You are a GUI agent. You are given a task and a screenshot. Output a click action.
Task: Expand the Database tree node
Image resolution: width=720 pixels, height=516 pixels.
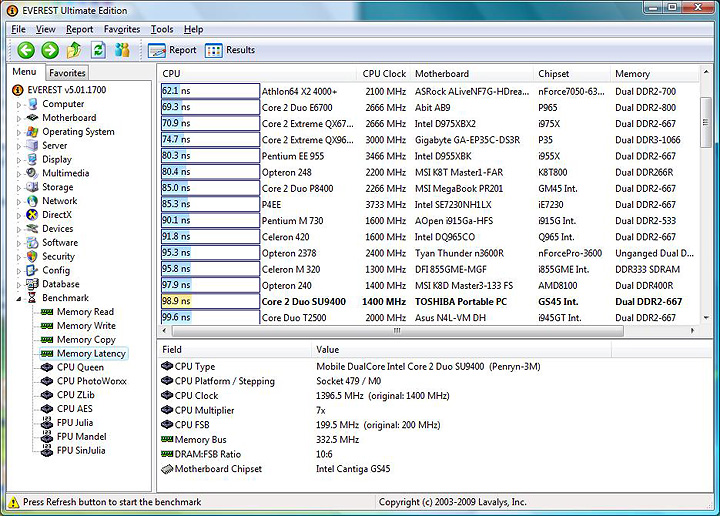coord(19,285)
